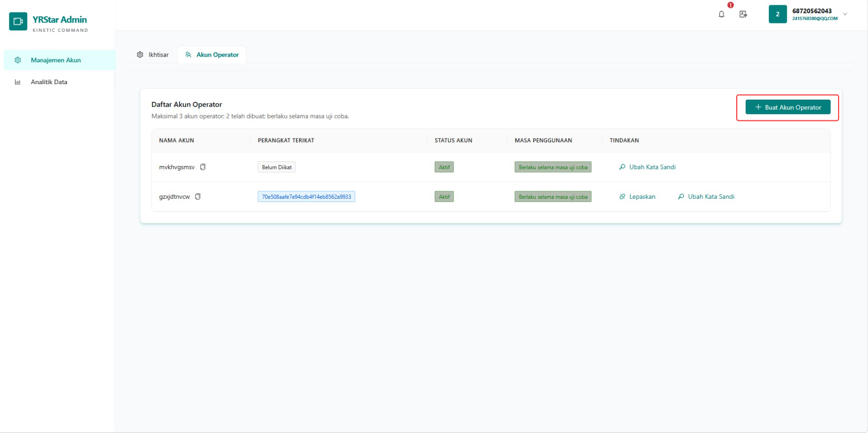Screen dimensions: 868x433
Task: Click the Maksimal 3 akun operator note
Action: [x=250, y=116]
